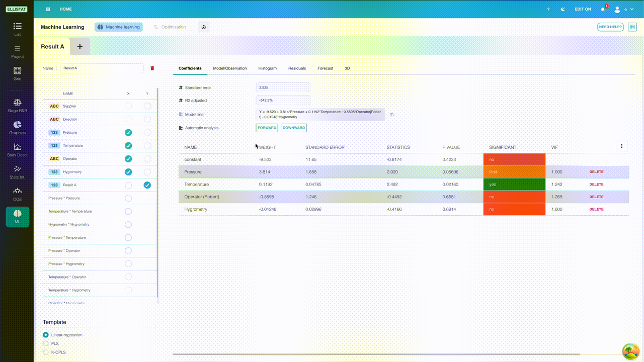Enable the Pressure * Pressure interaction term

point(128,198)
